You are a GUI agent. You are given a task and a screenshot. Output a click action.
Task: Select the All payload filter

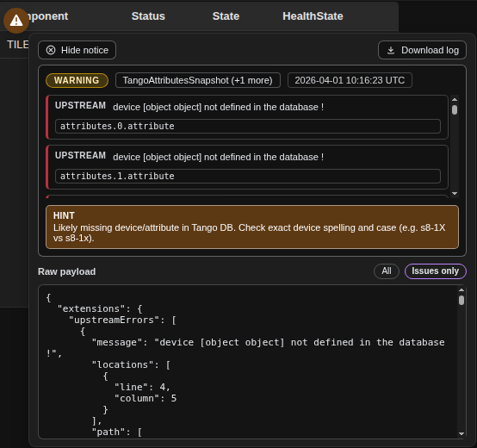(387, 271)
